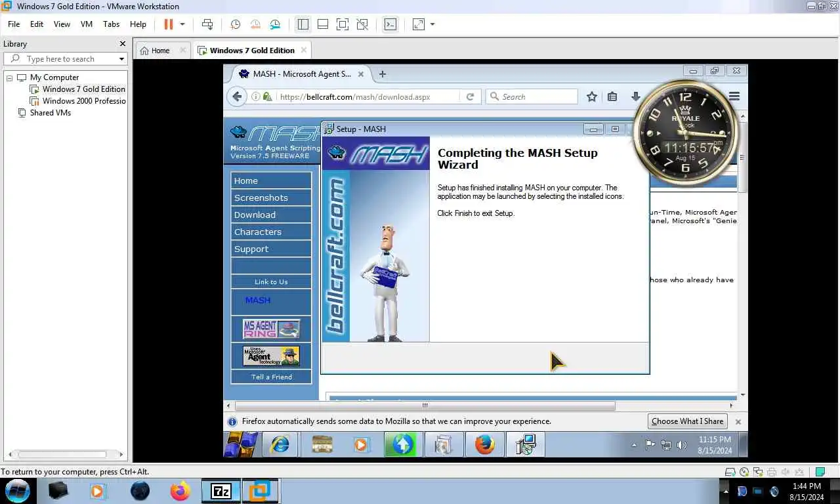Open the Support link in MASH site nav
The image size is (840, 504).
[x=271, y=249]
